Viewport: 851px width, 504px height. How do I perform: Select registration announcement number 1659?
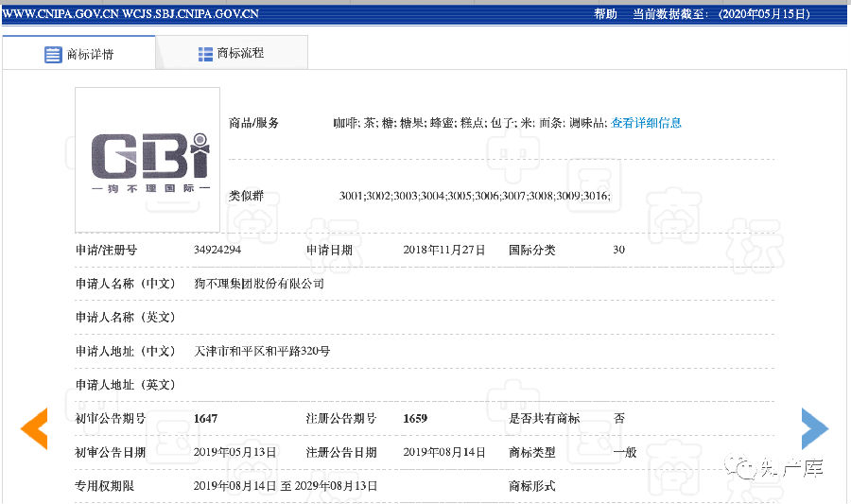pyautogui.click(x=415, y=418)
